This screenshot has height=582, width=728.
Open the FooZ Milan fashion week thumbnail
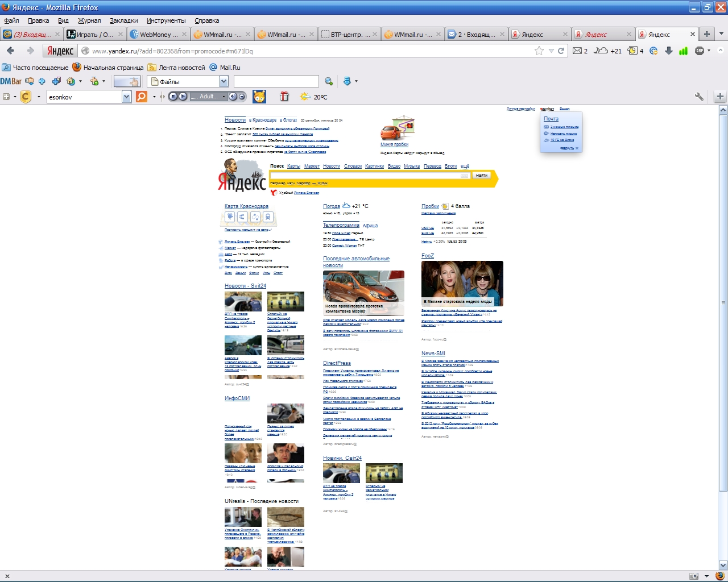tap(462, 284)
